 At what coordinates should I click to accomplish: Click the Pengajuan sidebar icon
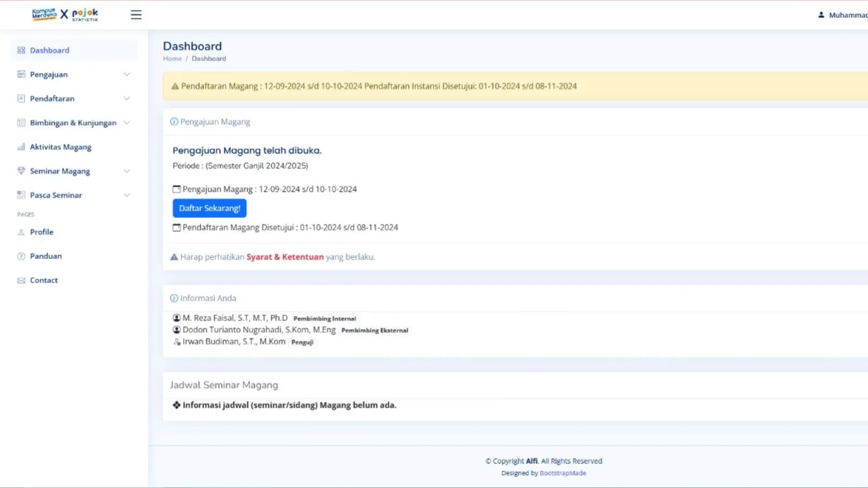21,74
